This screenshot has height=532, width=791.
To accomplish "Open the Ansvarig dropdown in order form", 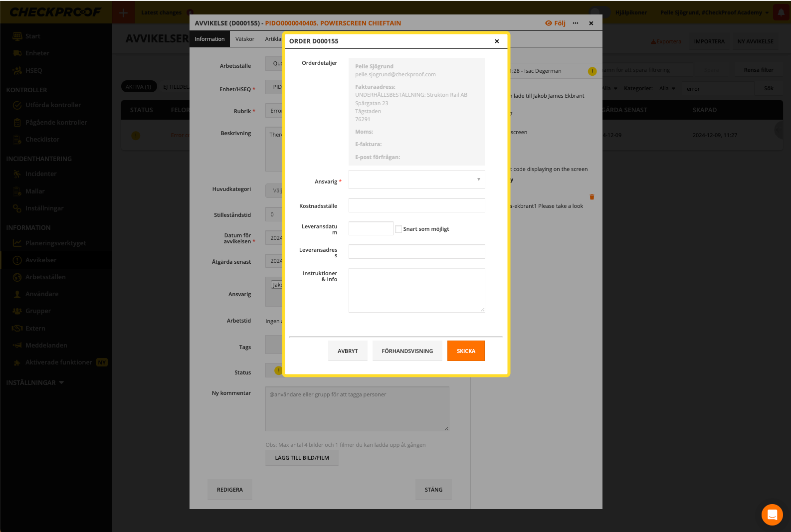I will pos(416,179).
